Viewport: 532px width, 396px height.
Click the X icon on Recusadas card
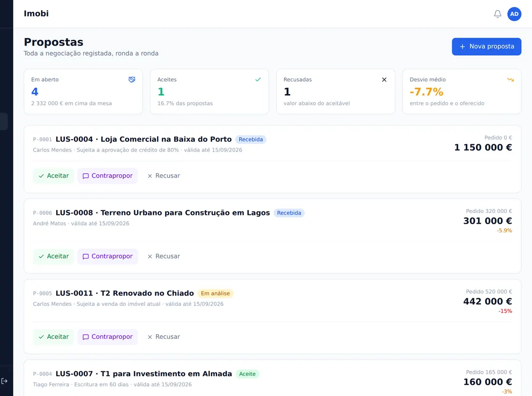(384, 79)
